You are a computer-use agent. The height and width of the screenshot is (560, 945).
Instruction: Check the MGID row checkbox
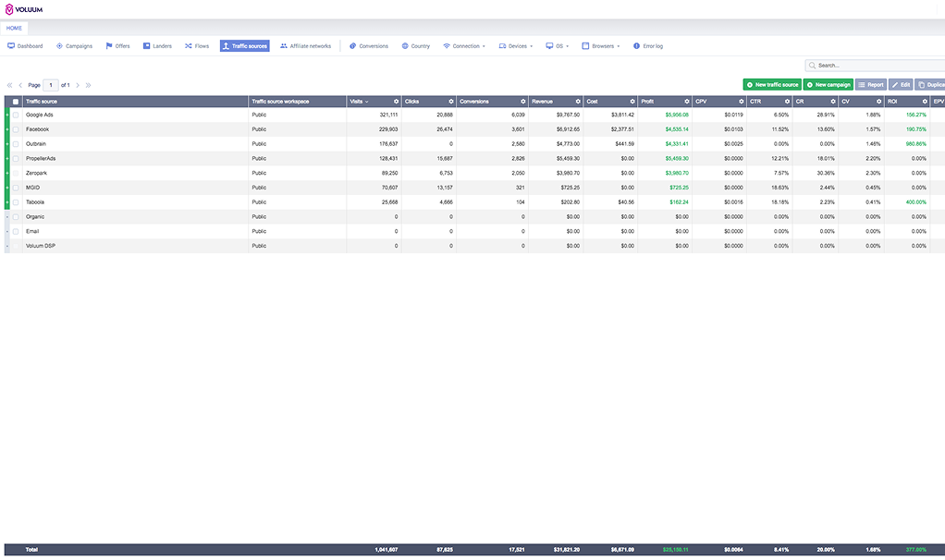(x=16, y=188)
